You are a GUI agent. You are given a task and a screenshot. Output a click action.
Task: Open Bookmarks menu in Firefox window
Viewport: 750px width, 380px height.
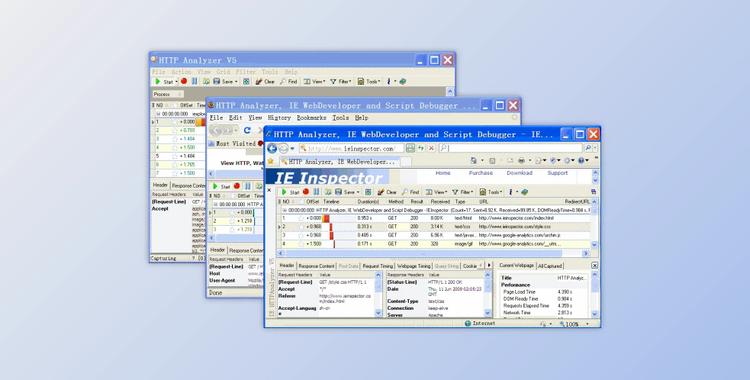tap(311, 118)
